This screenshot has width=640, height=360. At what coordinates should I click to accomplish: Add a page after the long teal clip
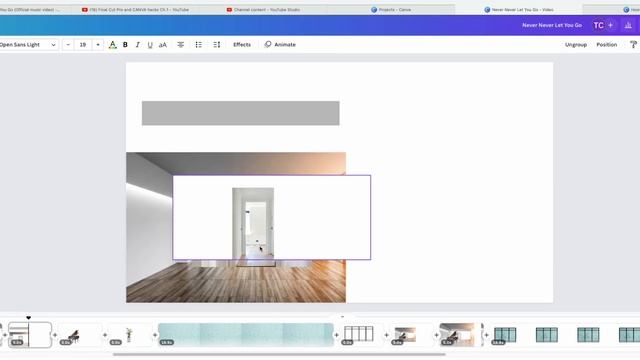[337, 335]
